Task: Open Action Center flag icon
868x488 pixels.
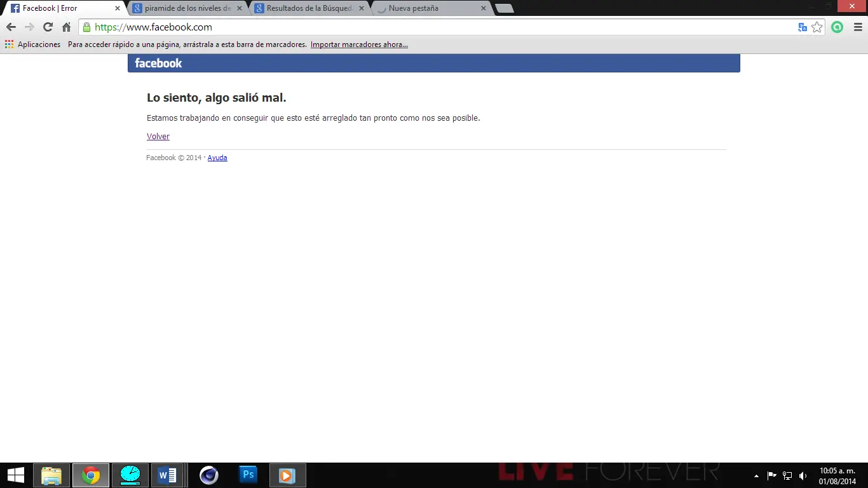Action: pos(772,476)
